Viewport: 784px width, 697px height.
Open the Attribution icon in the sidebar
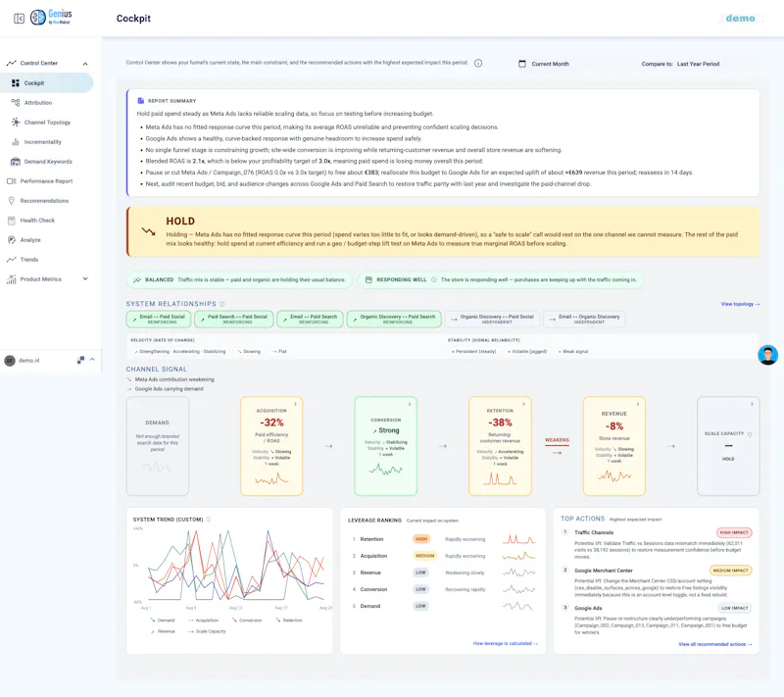tap(16, 103)
